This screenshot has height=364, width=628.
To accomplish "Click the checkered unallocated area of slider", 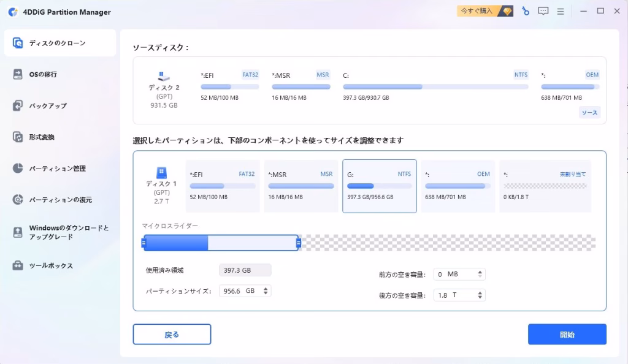I will point(448,243).
